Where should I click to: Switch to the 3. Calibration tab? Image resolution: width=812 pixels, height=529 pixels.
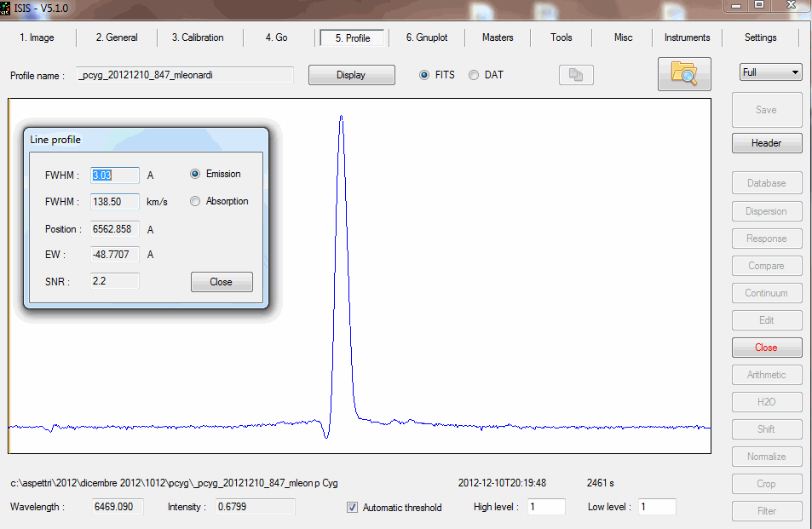(x=198, y=37)
